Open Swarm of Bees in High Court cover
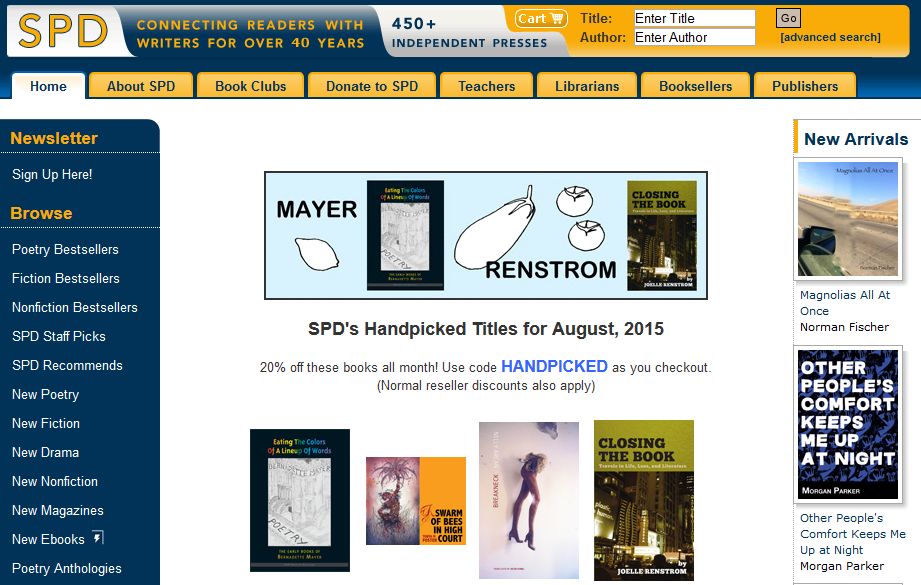This screenshot has height=585, width=921. tap(416, 501)
